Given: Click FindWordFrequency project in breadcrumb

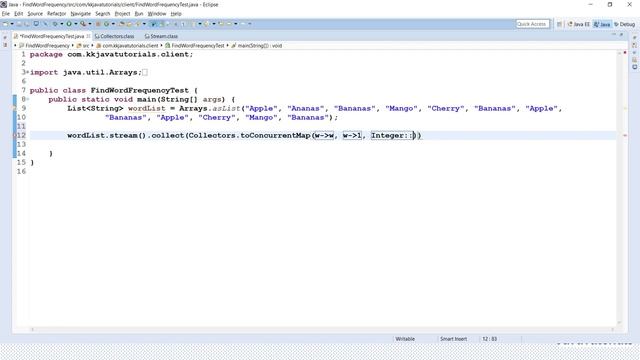Looking at the screenshot, I should [x=44, y=46].
